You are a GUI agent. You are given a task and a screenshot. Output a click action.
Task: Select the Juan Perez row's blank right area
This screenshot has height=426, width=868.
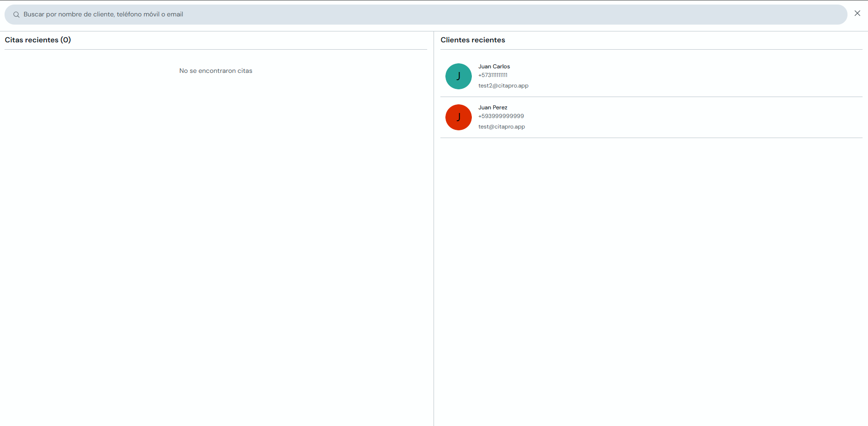pos(693,117)
